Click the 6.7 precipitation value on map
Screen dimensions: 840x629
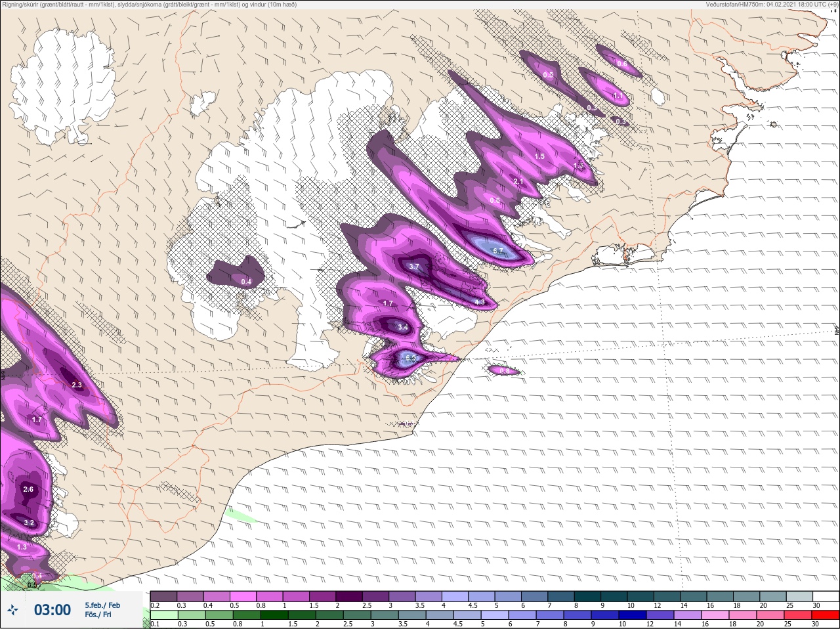tap(498, 251)
